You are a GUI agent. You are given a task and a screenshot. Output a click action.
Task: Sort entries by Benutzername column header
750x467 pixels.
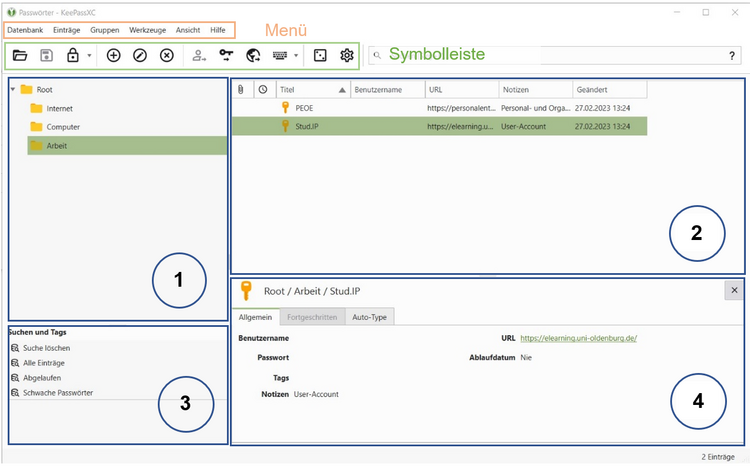coord(388,89)
